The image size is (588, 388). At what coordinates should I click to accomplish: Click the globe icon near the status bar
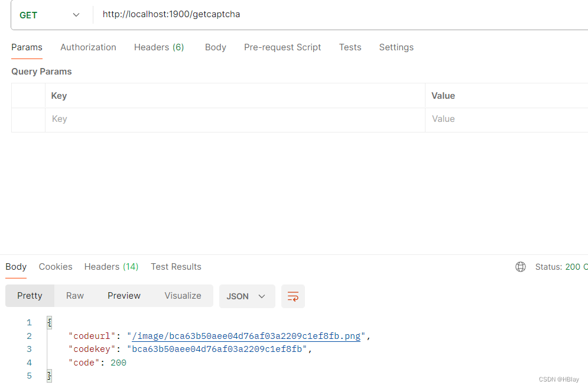click(x=521, y=267)
